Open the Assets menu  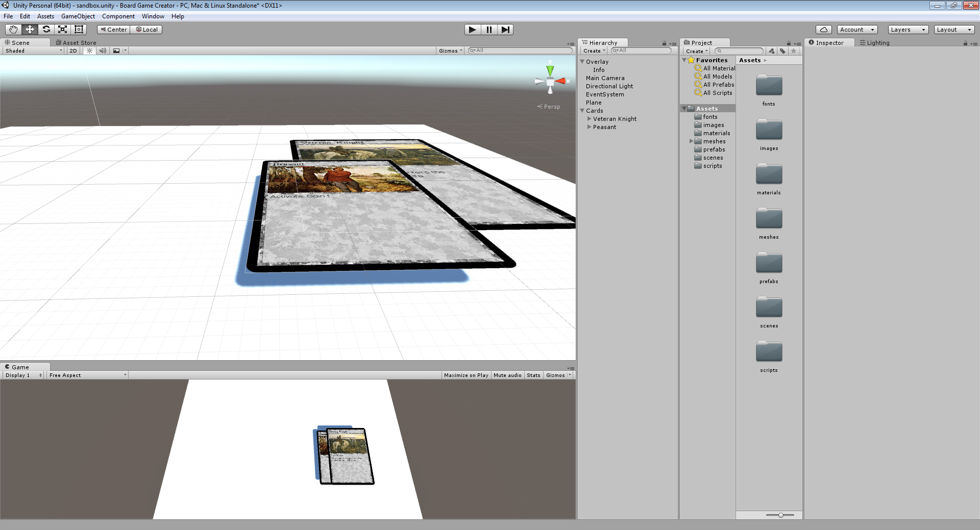point(45,16)
